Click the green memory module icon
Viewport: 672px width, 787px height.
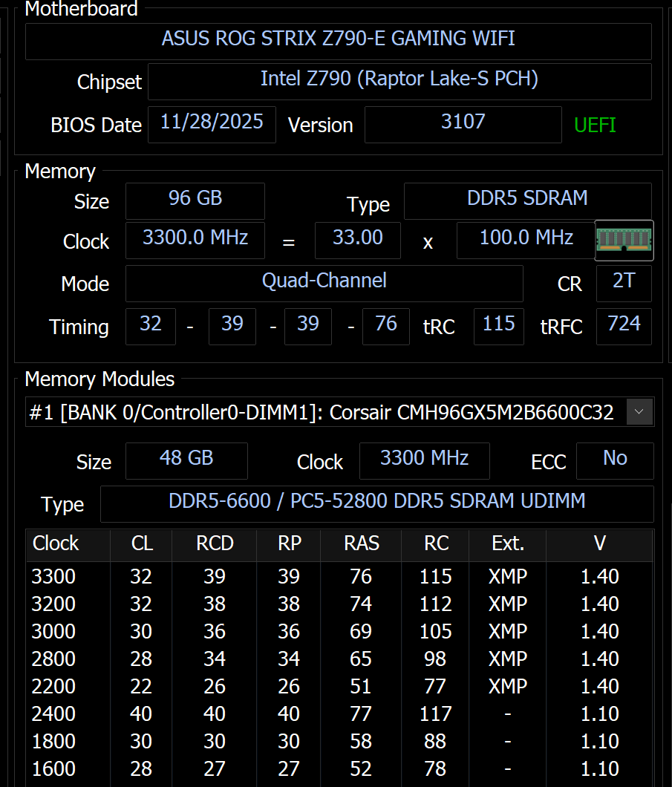[624, 241]
